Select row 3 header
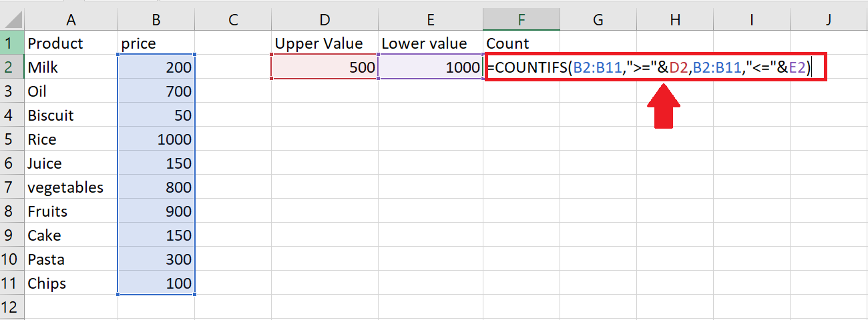The height and width of the screenshot is (320, 868). click(x=12, y=91)
